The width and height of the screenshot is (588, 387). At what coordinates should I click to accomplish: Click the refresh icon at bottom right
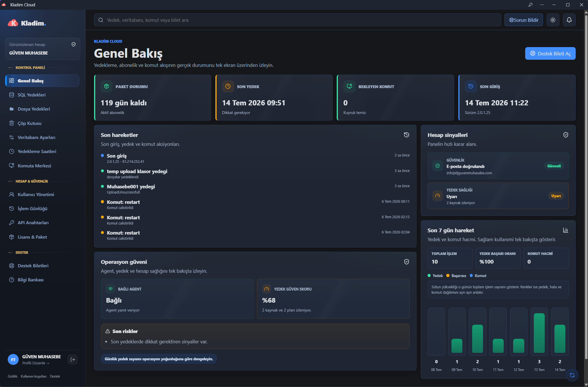572,375
